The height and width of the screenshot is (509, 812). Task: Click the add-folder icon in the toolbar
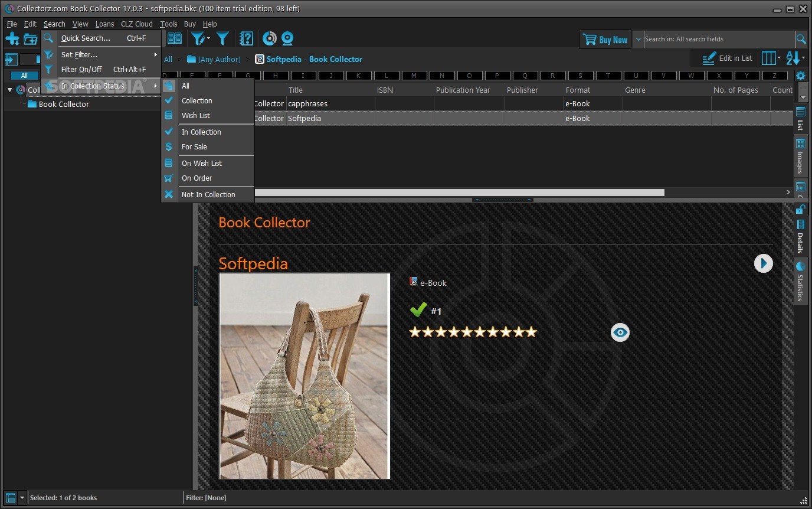pyautogui.click(x=30, y=40)
